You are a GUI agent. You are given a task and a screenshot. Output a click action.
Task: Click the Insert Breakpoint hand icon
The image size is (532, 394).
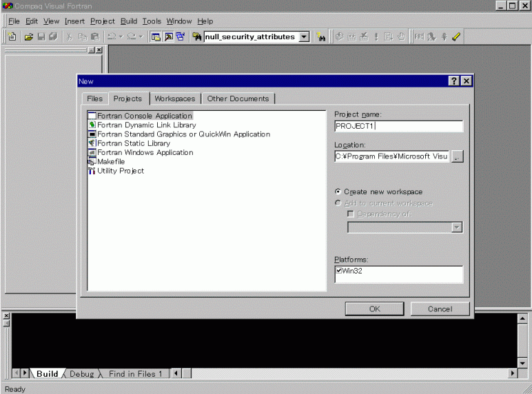401,37
